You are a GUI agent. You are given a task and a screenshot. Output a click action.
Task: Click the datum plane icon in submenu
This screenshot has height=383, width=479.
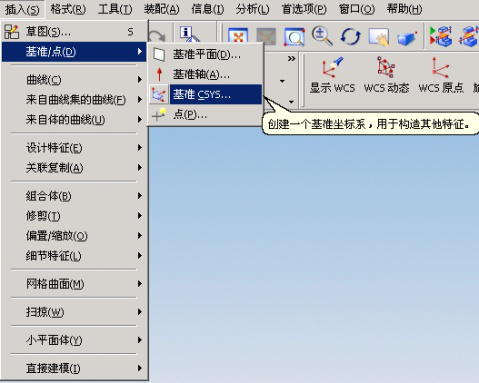tap(159, 54)
